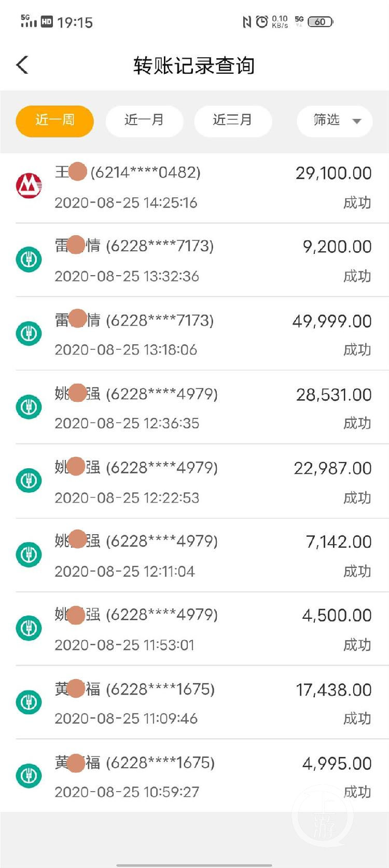Screen dimensions: 389x868
Task: Click bank icon beside the 7,142.00 transfer
Action: [29, 554]
